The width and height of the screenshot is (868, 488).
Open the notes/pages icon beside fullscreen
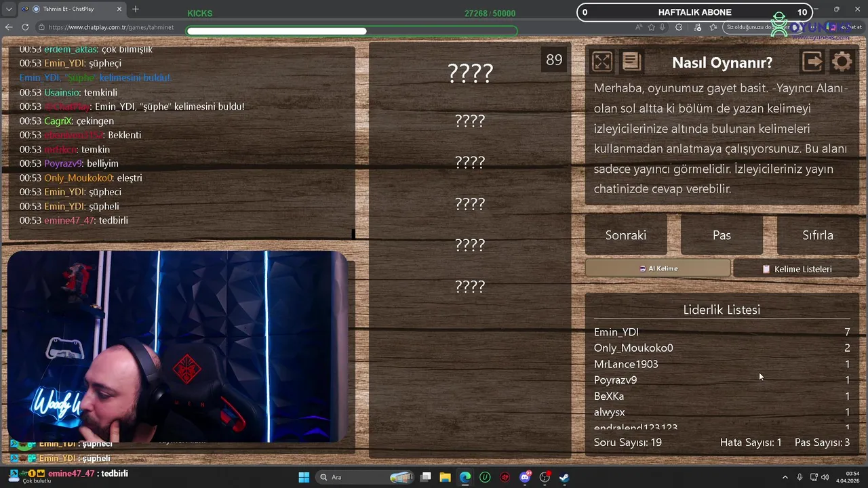tap(631, 62)
